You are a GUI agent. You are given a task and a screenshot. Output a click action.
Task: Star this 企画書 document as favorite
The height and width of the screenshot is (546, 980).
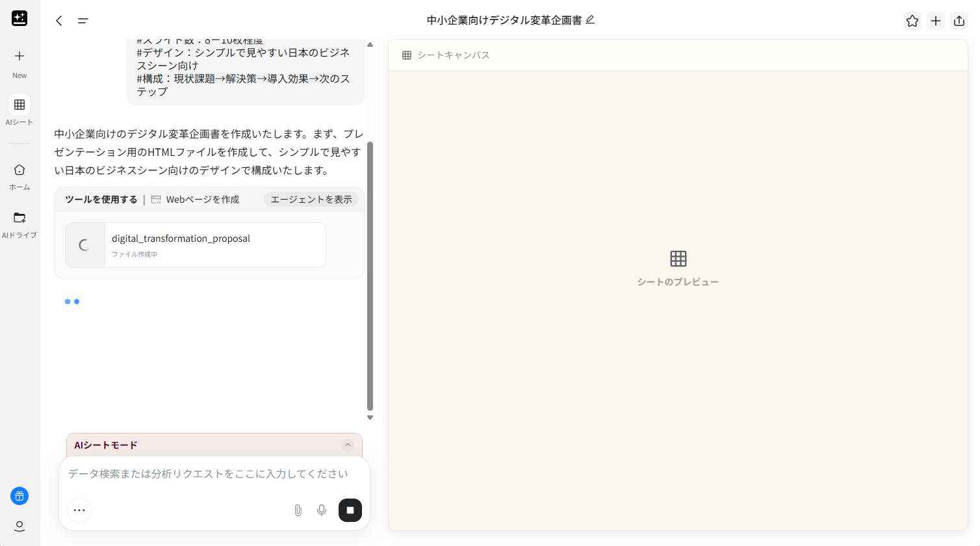(912, 20)
